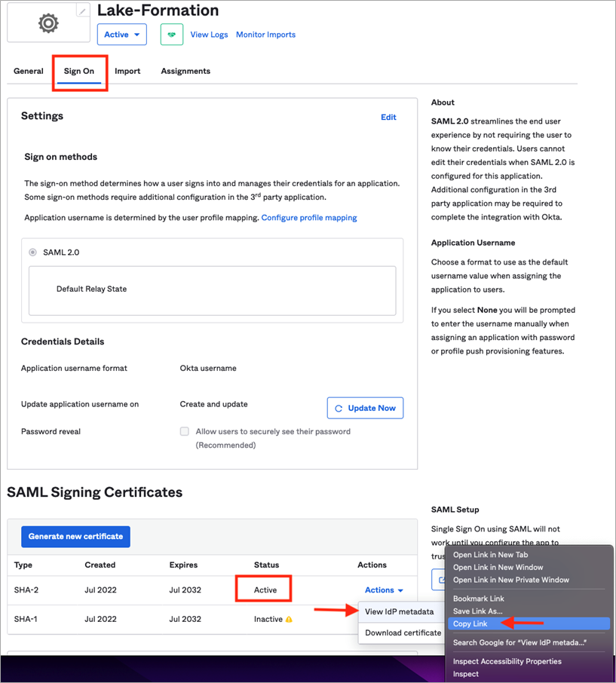Open Configure profile mapping link
This screenshot has height=683, width=616.
[x=309, y=217]
